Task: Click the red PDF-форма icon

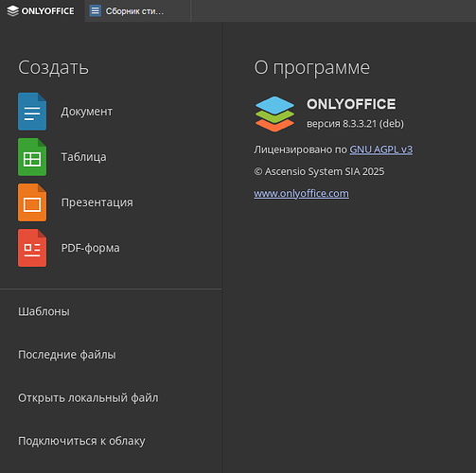Action: tap(32, 248)
